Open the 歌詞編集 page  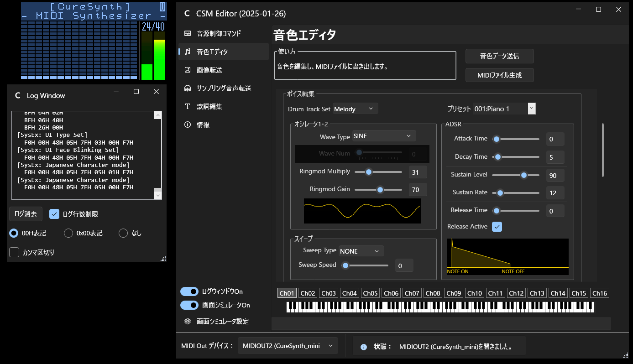pos(224,106)
